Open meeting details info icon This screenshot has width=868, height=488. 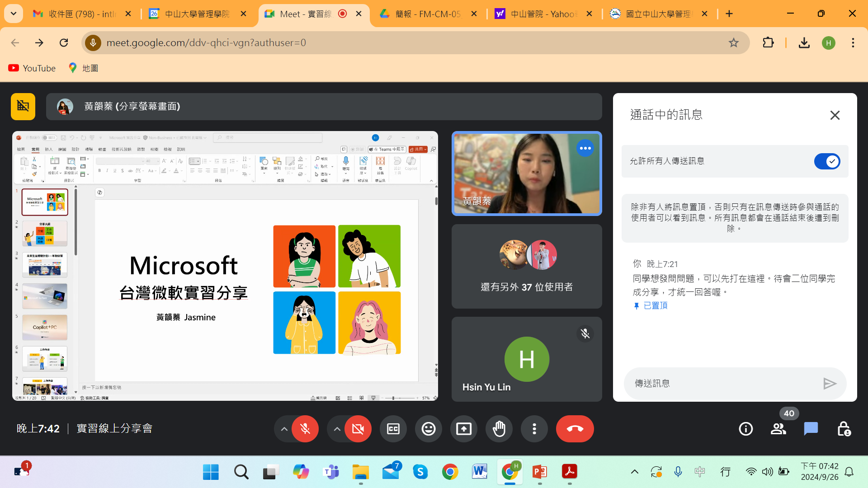point(746,429)
